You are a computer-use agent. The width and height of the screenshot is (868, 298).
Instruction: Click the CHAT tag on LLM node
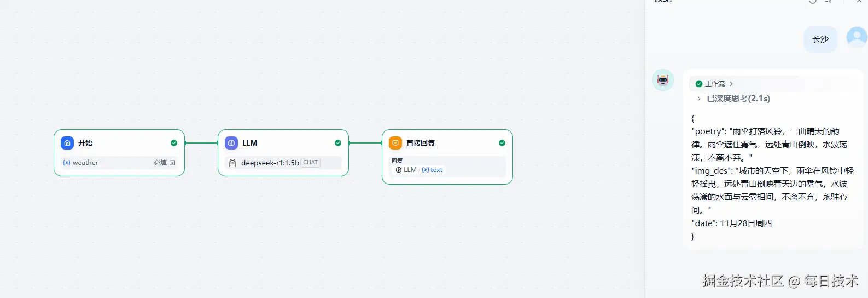pyautogui.click(x=310, y=163)
